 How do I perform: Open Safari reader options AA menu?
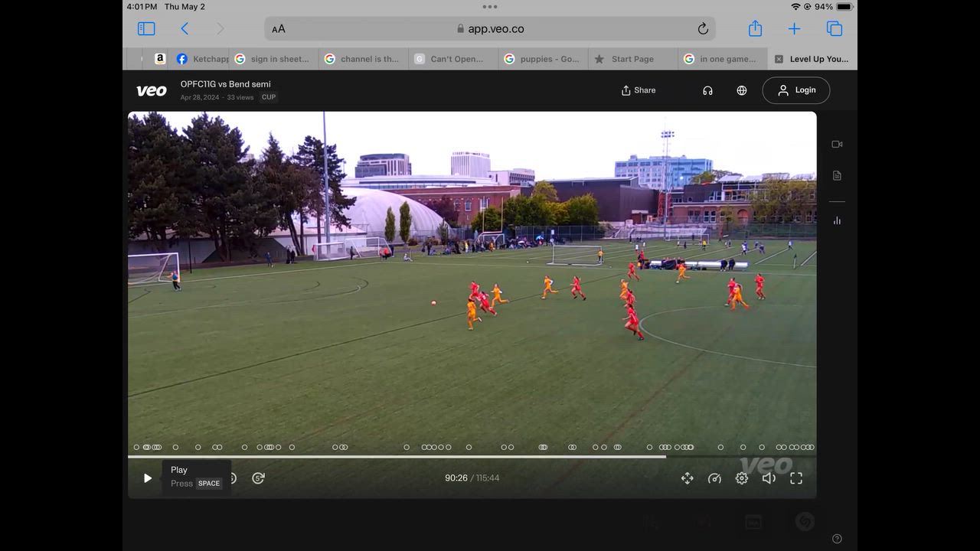coord(279,29)
